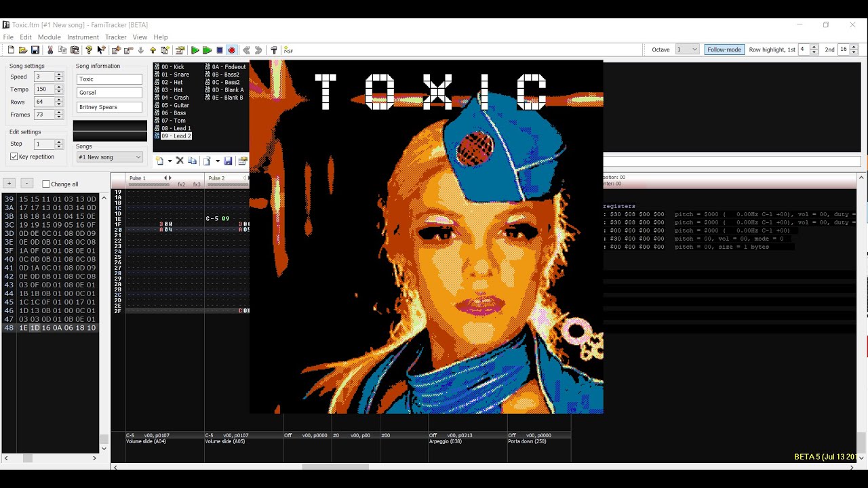
Task: Play and loop the current pattern
Action: click(x=208, y=50)
